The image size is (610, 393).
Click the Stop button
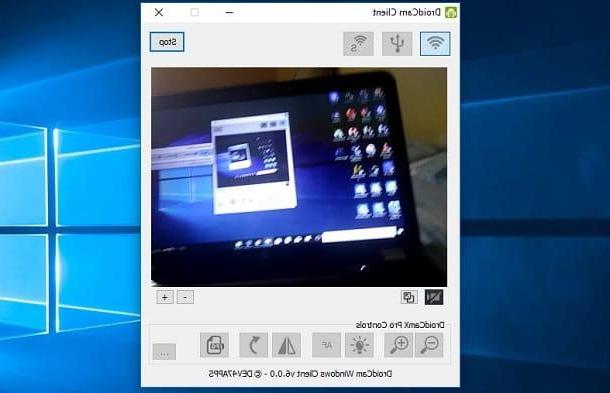click(x=167, y=42)
